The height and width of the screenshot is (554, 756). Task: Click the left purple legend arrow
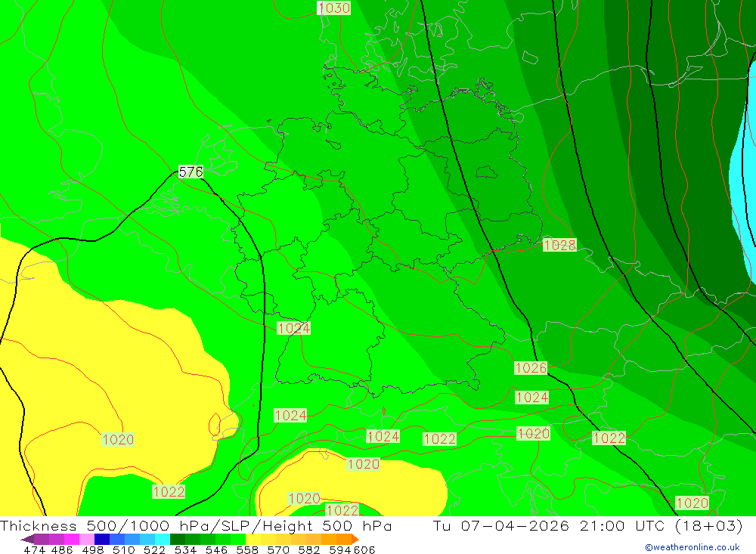[x=27, y=539]
